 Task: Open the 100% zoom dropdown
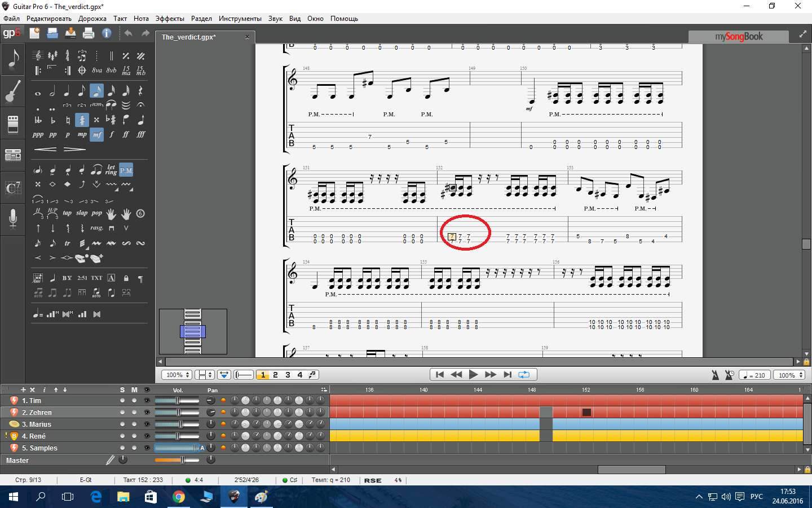tap(177, 375)
